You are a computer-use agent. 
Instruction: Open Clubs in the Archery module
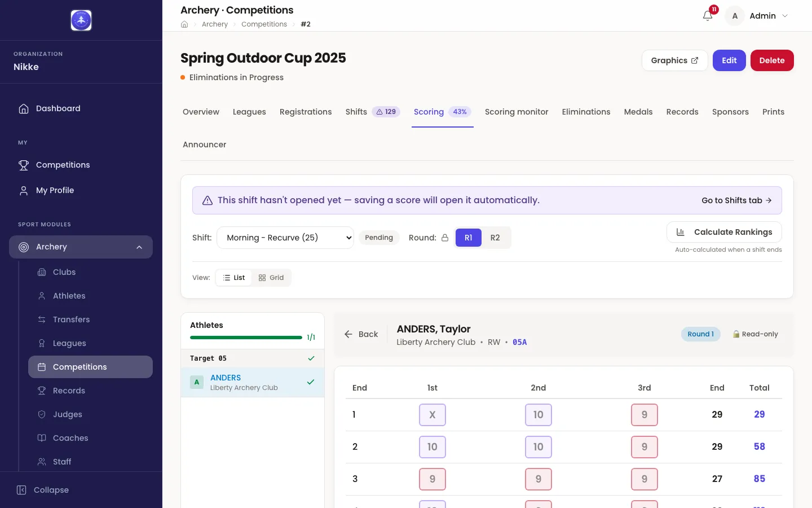point(90,272)
